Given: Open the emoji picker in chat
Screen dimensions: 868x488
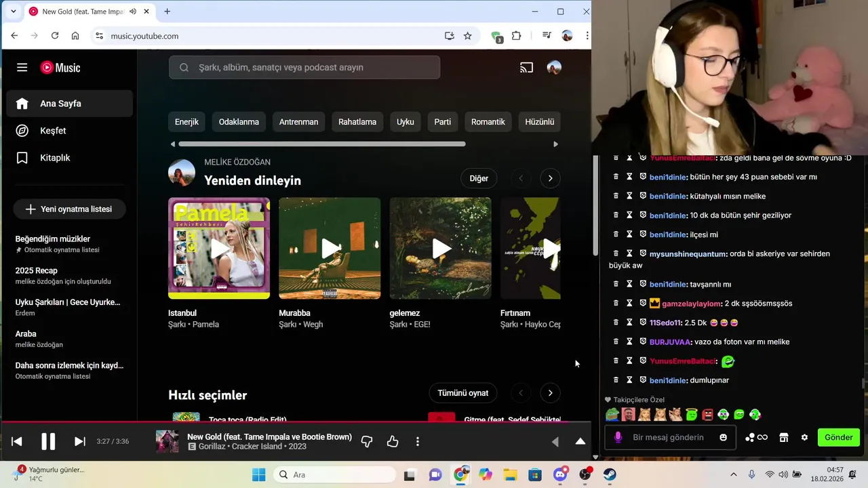Looking at the screenshot, I should [x=723, y=437].
